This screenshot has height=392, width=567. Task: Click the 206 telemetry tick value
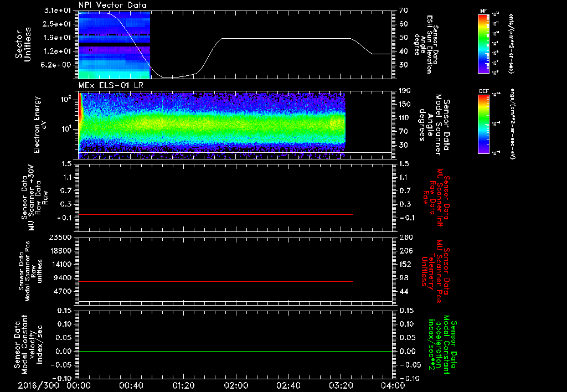(406, 251)
